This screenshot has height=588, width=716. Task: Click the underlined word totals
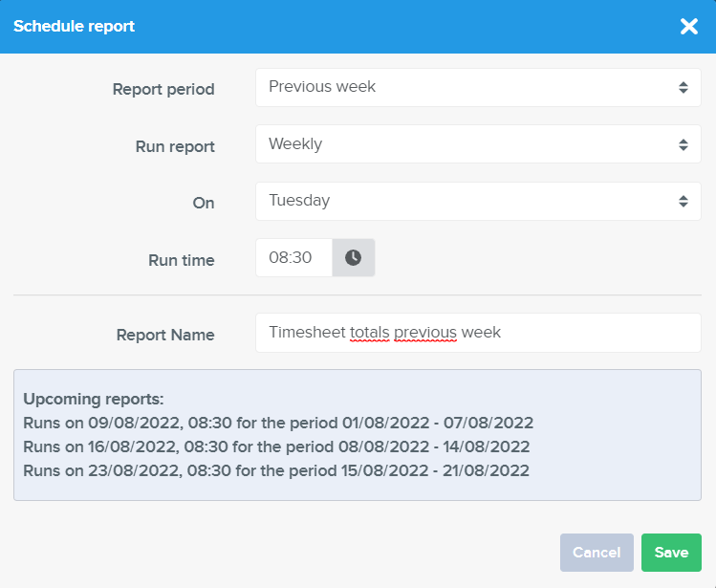point(369,332)
